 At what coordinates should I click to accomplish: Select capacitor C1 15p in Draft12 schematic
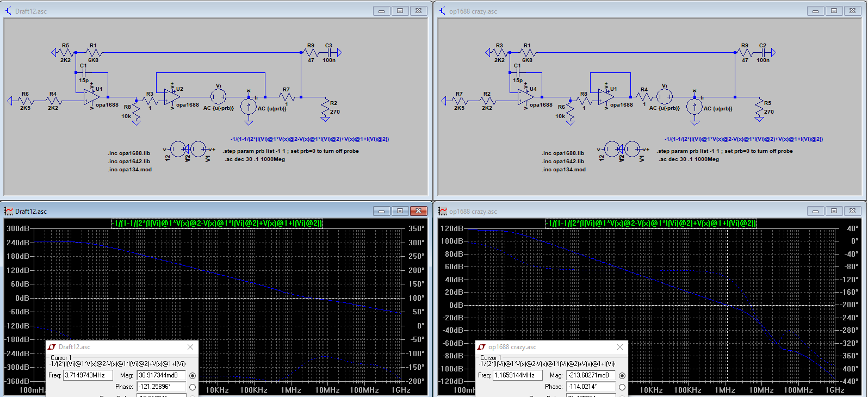83,73
